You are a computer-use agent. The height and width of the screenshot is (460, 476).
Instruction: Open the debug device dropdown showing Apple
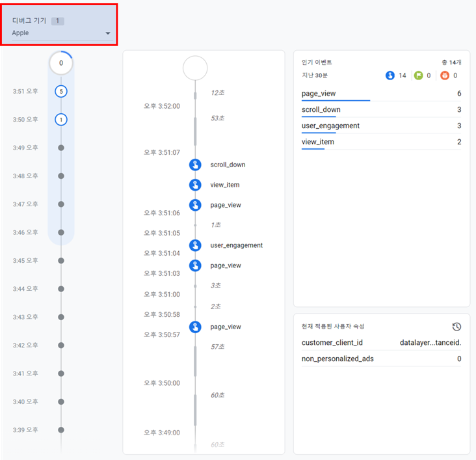(61, 33)
